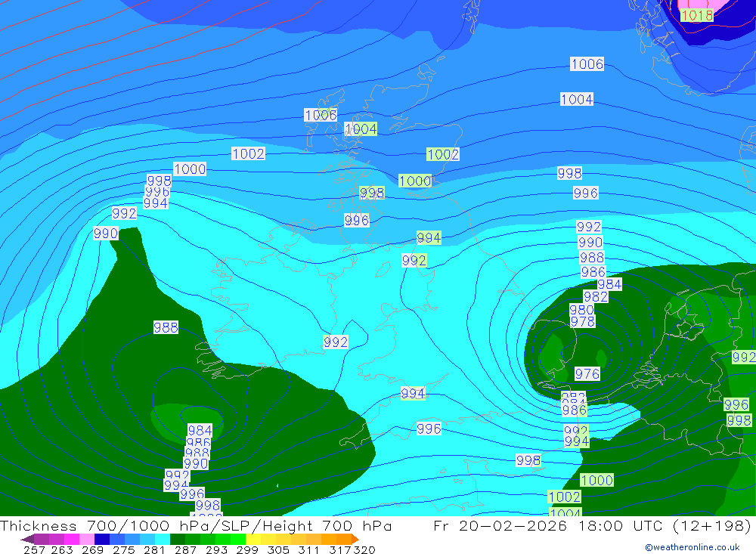Click the orange right arrow of legend

pos(355,539)
